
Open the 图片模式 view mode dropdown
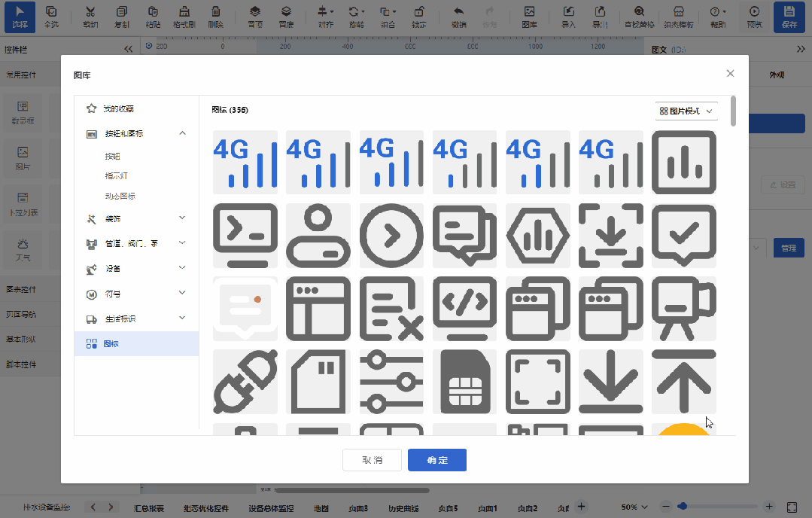point(686,111)
